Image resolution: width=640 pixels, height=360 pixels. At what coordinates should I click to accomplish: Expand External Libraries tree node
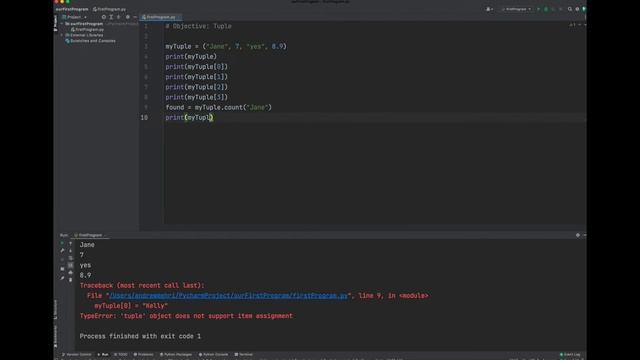62,35
